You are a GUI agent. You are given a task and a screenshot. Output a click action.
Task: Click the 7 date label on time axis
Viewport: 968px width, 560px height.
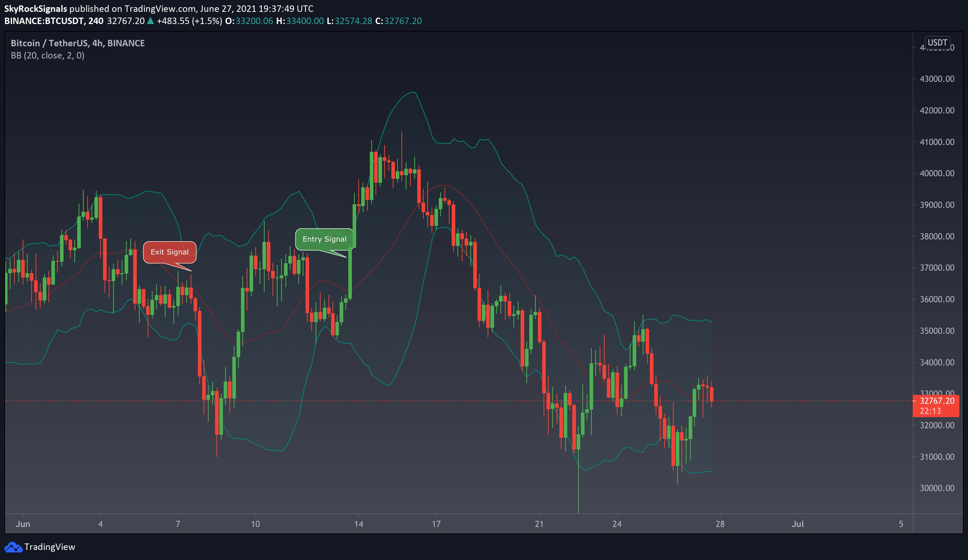pos(178,524)
